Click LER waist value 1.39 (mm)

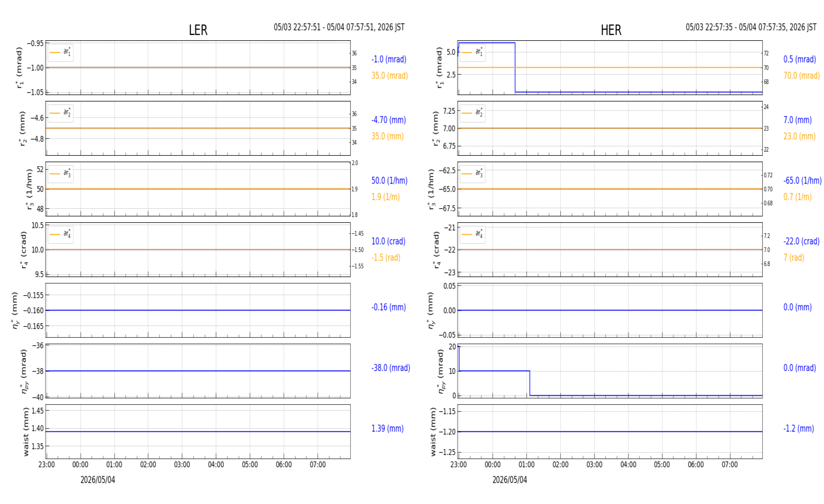(x=387, y=429)
